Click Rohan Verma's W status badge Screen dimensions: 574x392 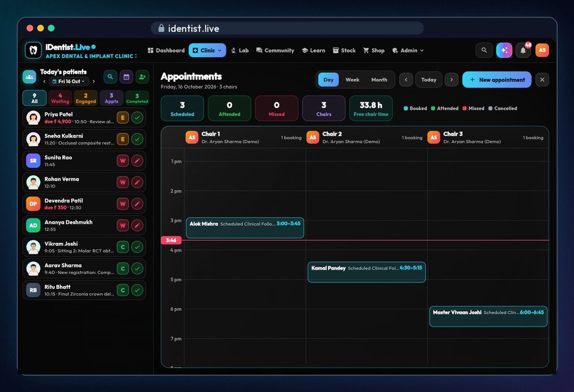pyautogui.click(x=122, y=182)
